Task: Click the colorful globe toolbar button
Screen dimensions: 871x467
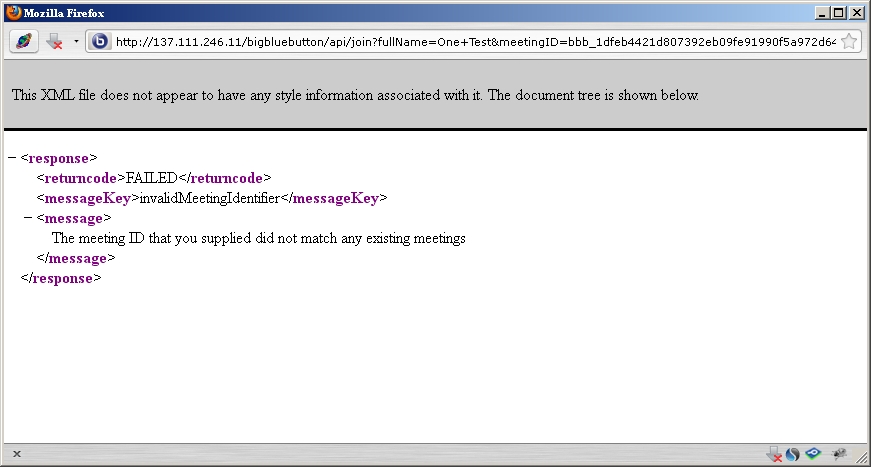Action: point(24,42)
